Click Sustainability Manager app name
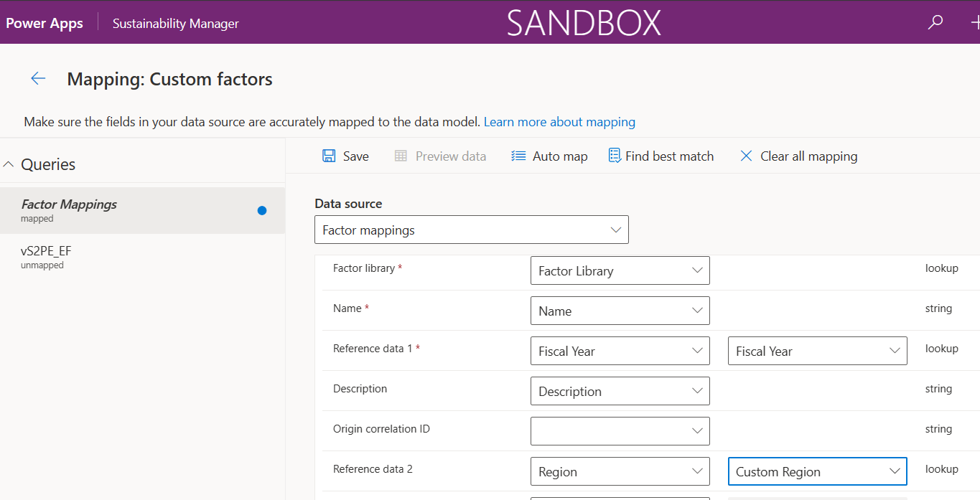This screenshot has height=500, width=980. (176, 24)
